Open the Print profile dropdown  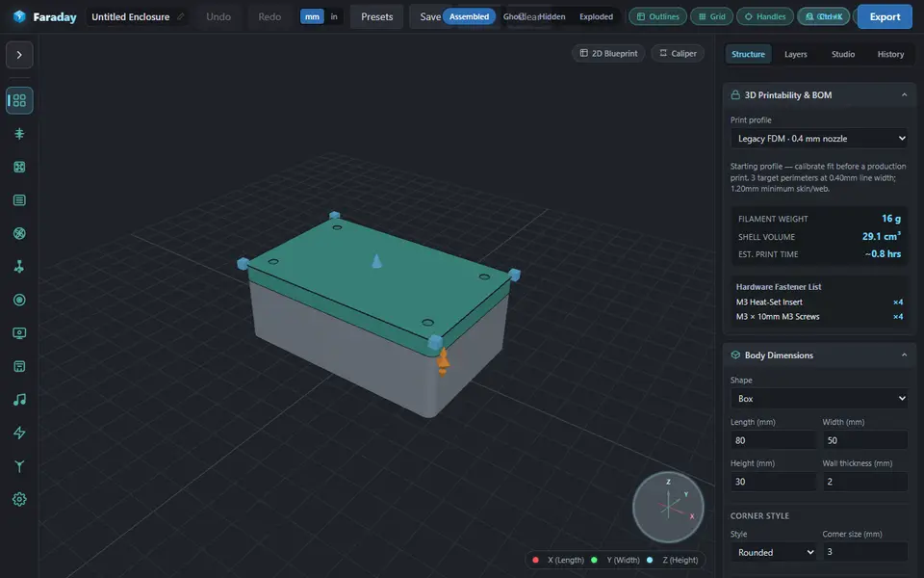point(819,139)
